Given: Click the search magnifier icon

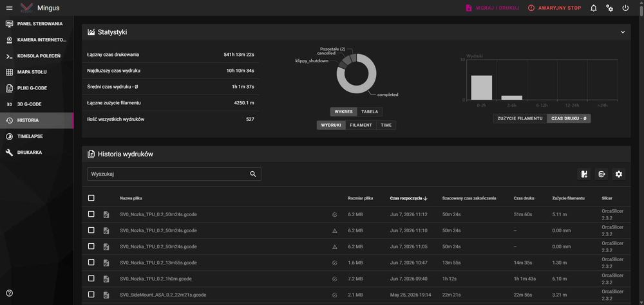Looking at the screenshot, I should click(x=253, y=174).
